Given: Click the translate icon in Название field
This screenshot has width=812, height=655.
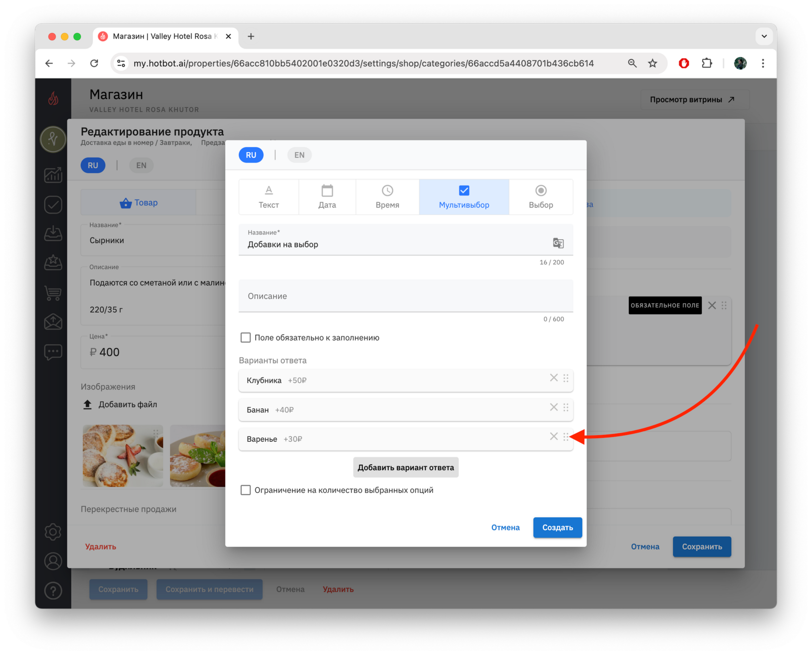Looking at the screenshot, I should (558, 243).
